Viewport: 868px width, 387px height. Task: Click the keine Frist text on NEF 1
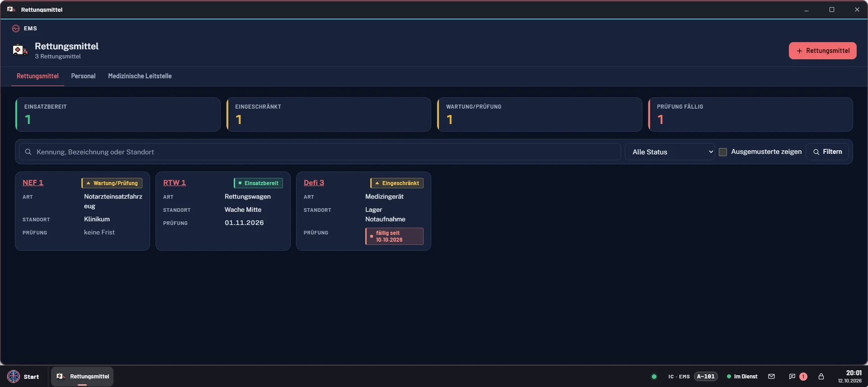point(99,232)
